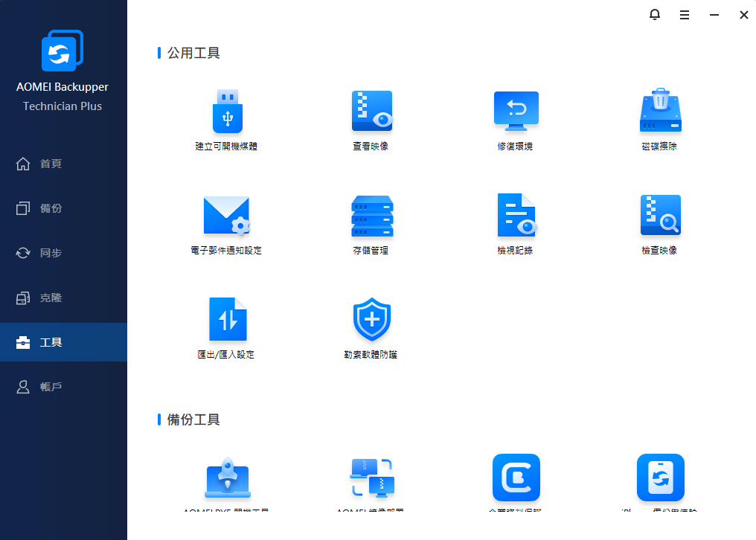The height and width of the screenshot is (540, 756).
Task: Close the AOMEI Backupper window
Action: [x=744, y=15]
